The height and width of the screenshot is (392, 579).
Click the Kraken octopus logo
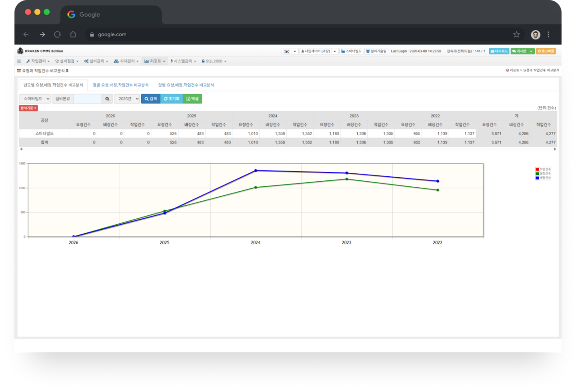(x=20, y=51)
